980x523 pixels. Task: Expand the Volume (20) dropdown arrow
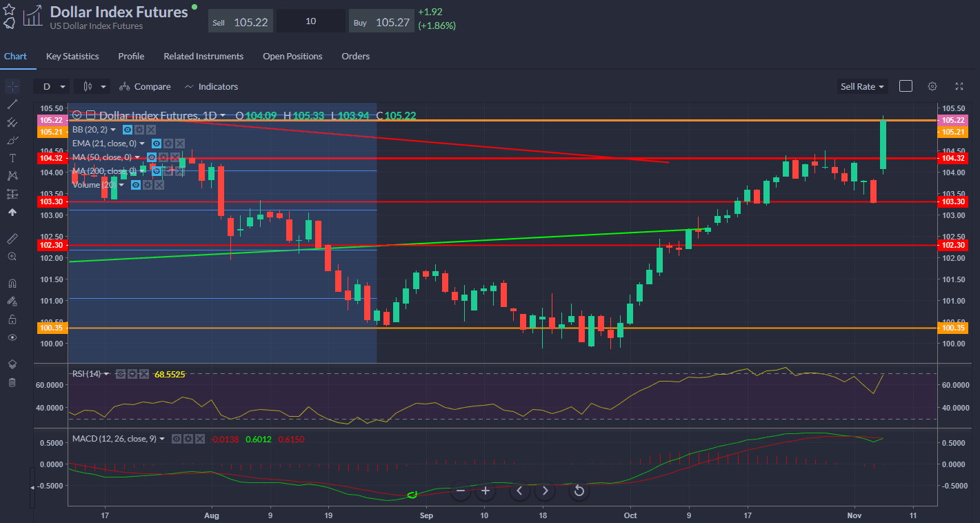[x=122, y=185]
